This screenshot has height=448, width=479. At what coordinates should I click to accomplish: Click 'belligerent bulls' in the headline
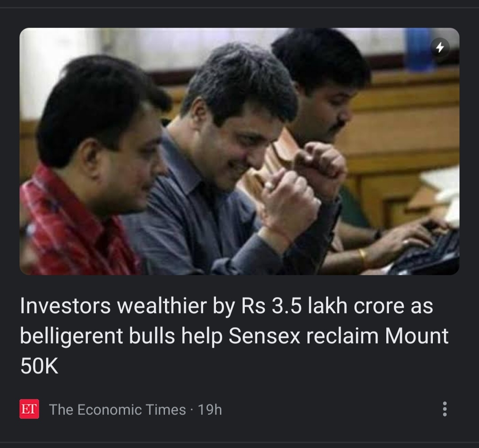pos(98,336)
